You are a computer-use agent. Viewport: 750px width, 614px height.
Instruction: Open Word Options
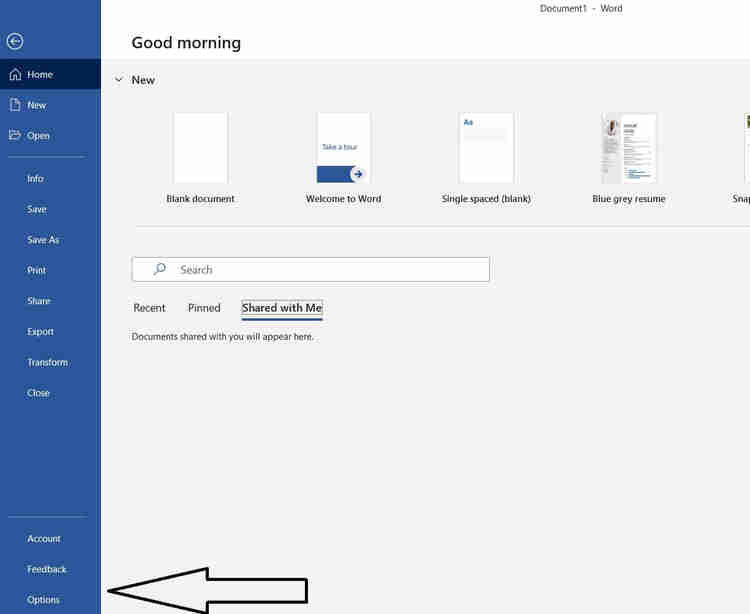pos(43,600)
